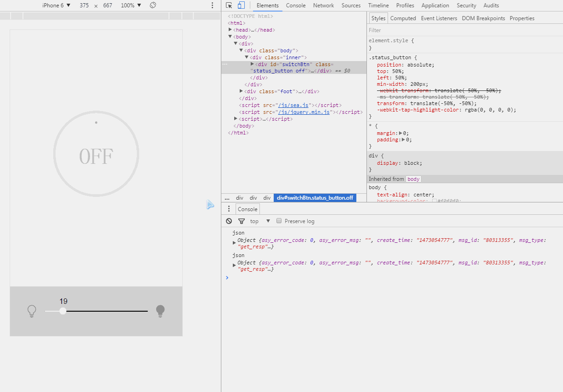Image resolution: width=563 pixels, height=392 pixels.
Task: Open the Event Listeners tab
Action: (x=439, y=18)
